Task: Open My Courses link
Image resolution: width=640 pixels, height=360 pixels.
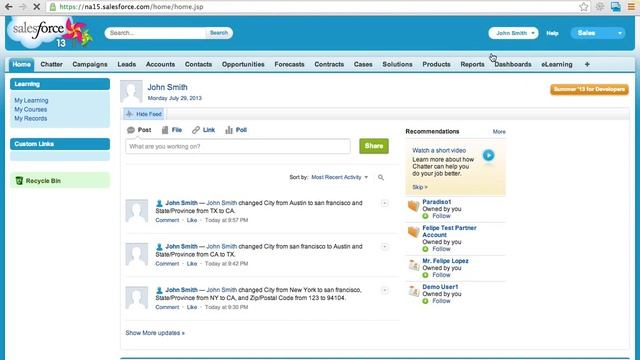Action: tap(31, 109)
